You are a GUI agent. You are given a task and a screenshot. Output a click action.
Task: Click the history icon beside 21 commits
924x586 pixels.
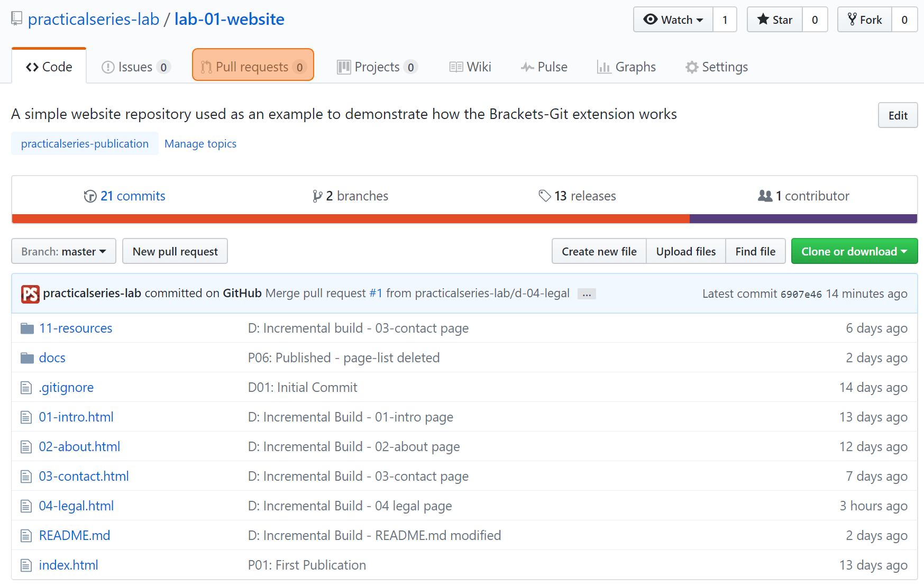(90, 196)
